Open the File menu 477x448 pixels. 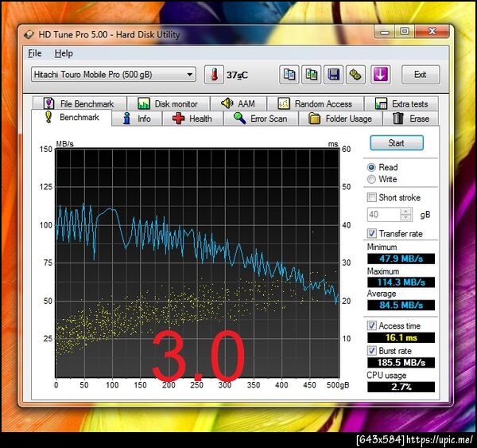click(35, 53)
